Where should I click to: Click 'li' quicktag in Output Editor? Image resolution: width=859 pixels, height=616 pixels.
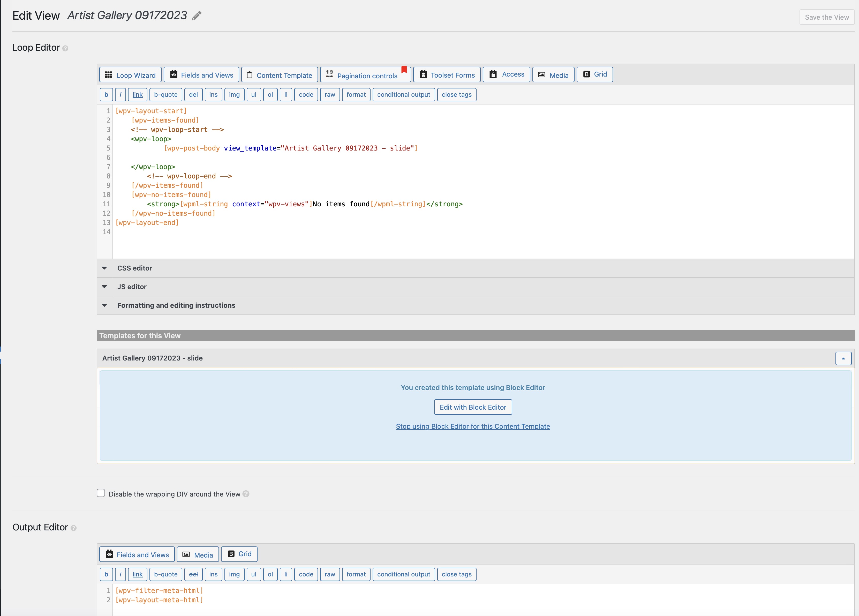286,574
